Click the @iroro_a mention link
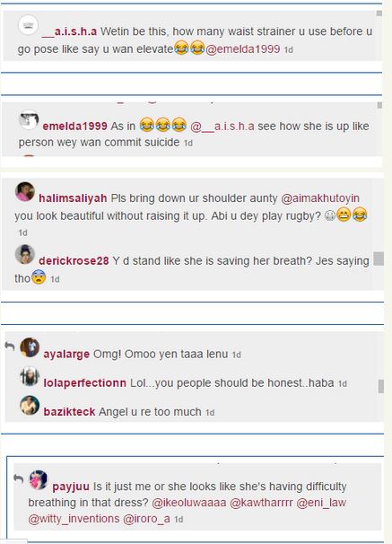 146,519
